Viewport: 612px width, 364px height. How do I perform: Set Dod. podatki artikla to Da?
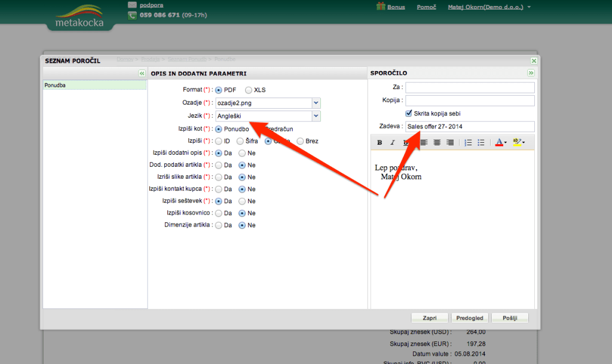click(x=219, y=166)
